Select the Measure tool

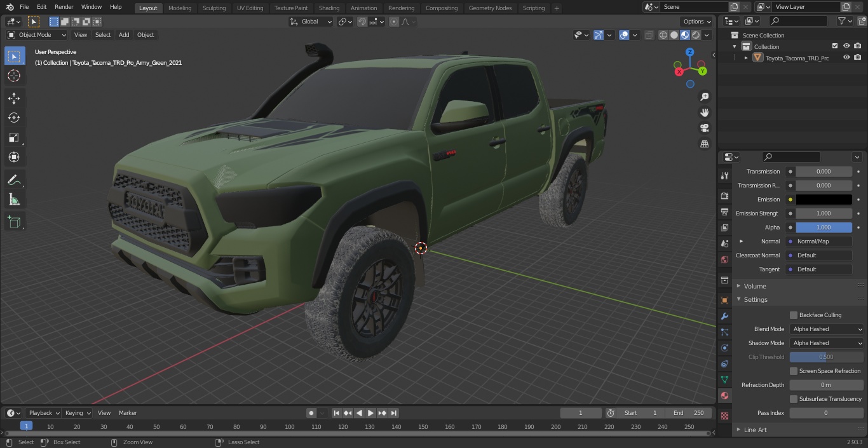(x=14, y=200)
